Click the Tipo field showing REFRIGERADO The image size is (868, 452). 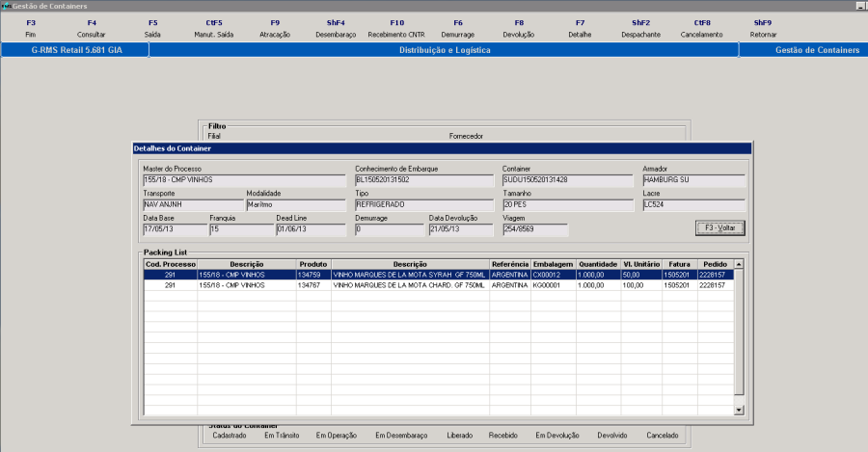click(424, 204)
